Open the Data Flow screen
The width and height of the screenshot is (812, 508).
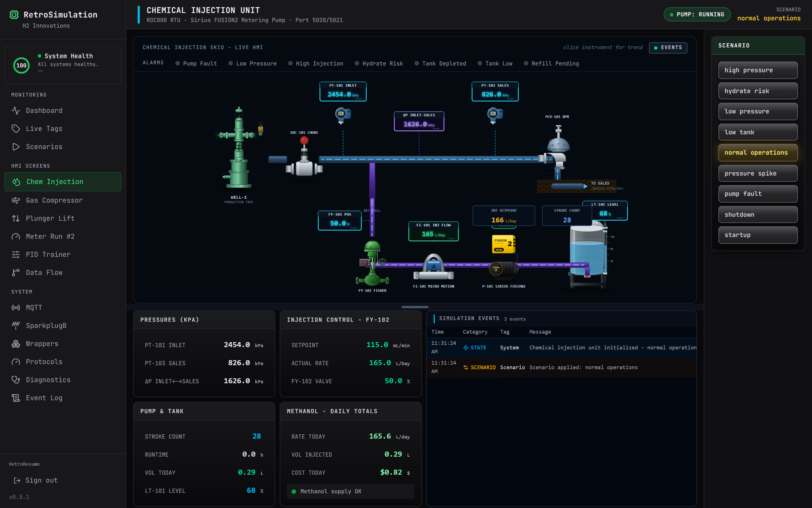point(63,272)
